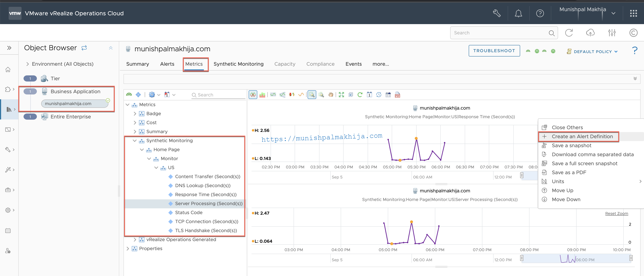Click the green arc icon in metric picker
The width and height of the screenshot is (644, 276).
[x=129, y=95]
